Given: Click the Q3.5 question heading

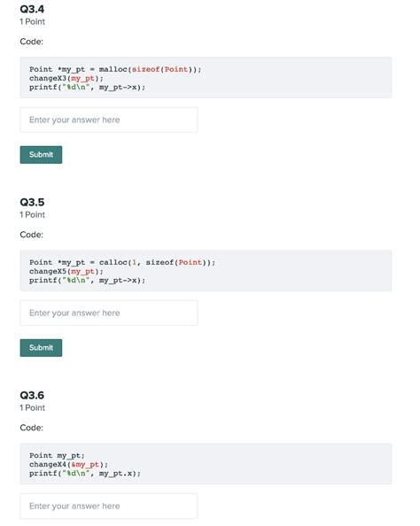Looking at the screenshot, I should tap(32, 202).
